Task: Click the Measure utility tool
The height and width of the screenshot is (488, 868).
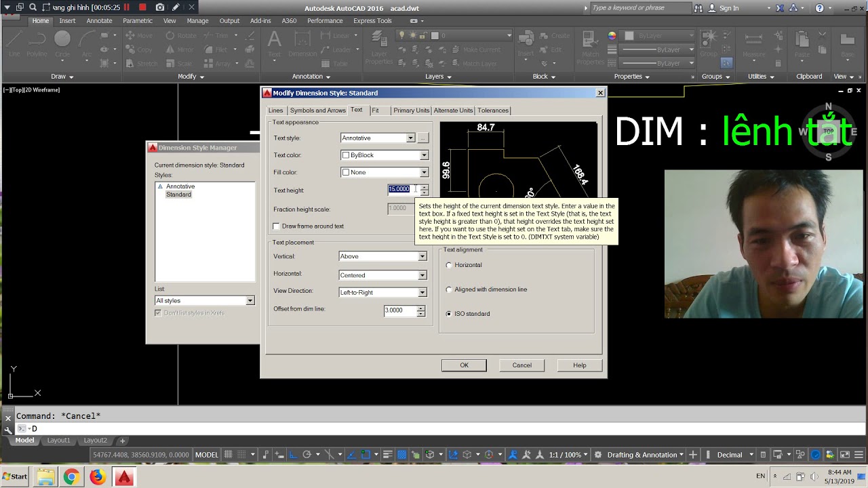Action: point(753,44)
